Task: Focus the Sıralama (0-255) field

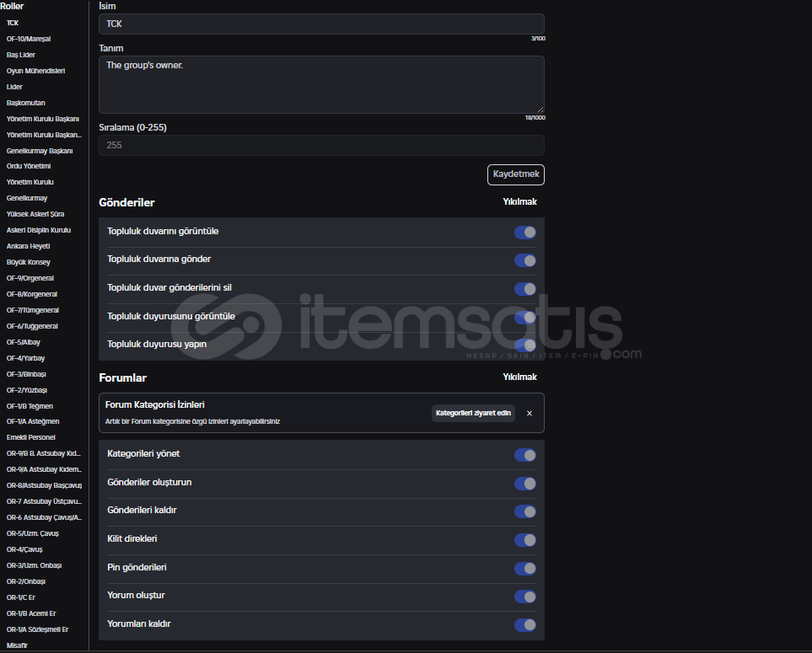Action: 320,145
